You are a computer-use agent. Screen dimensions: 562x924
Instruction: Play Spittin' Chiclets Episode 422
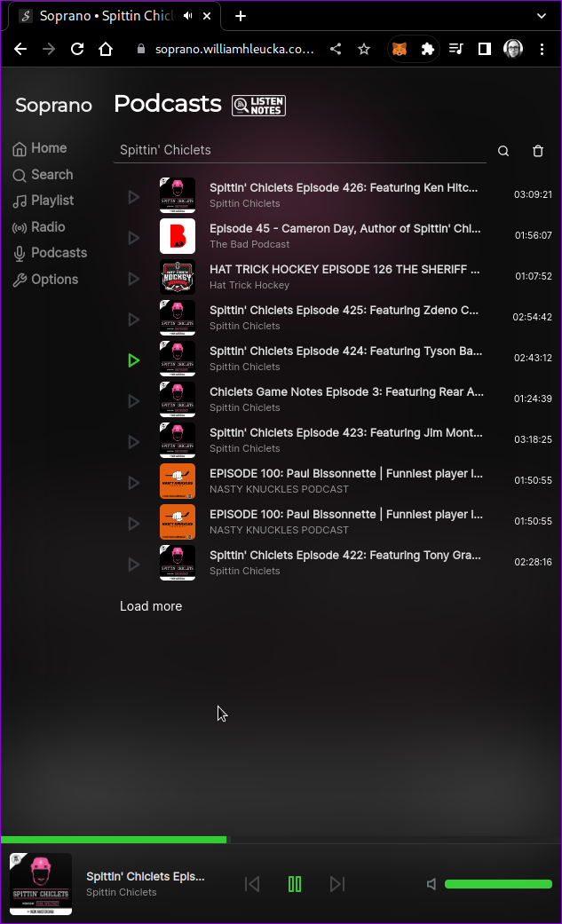coord(134,565)
